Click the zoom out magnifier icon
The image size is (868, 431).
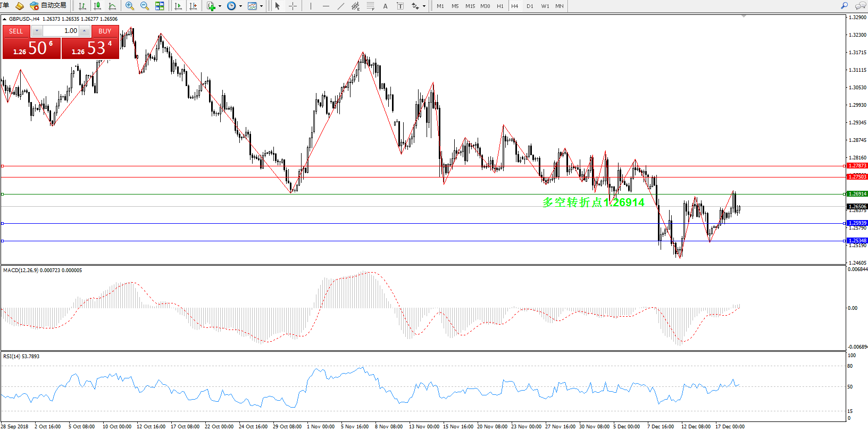(144, 6)
